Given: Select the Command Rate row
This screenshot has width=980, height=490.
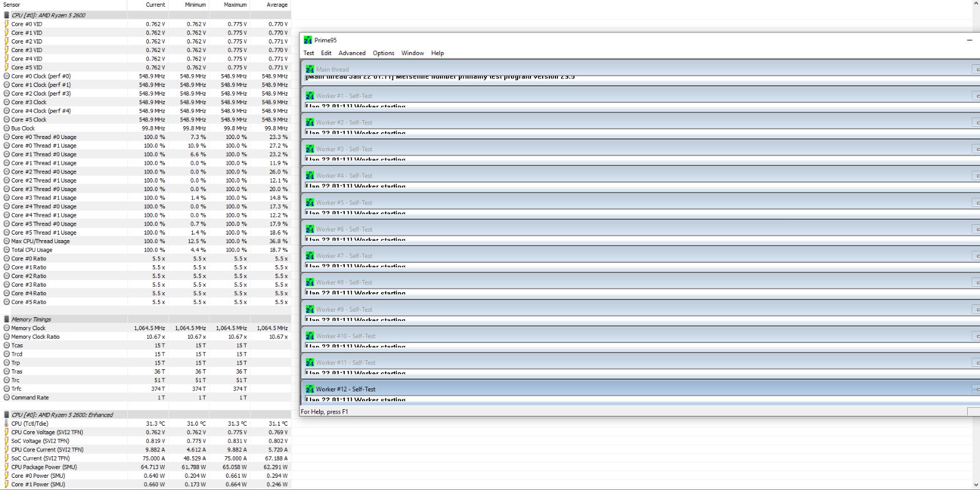Looking at the screenshot, I should coord(145,398).
